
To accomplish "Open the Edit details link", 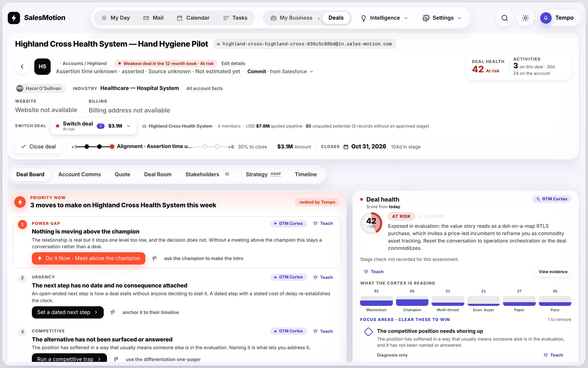I will pyautogui.click(x=233, y=63).
